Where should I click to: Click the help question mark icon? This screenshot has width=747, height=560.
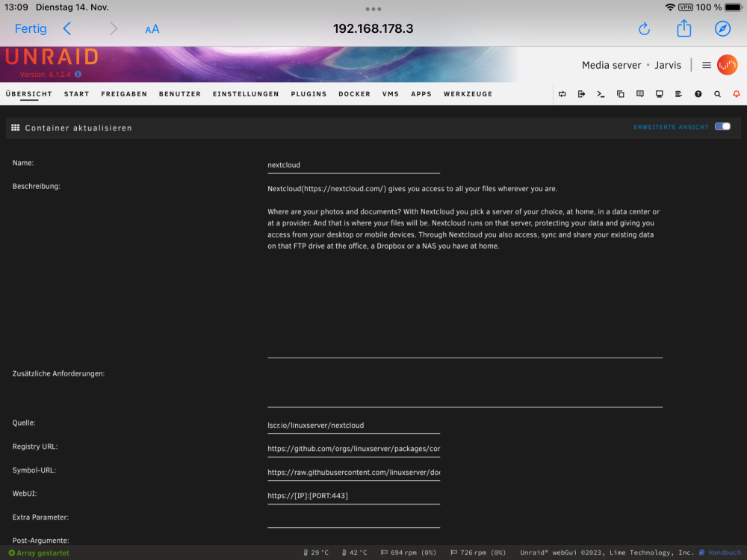click(x=698, y=94)
